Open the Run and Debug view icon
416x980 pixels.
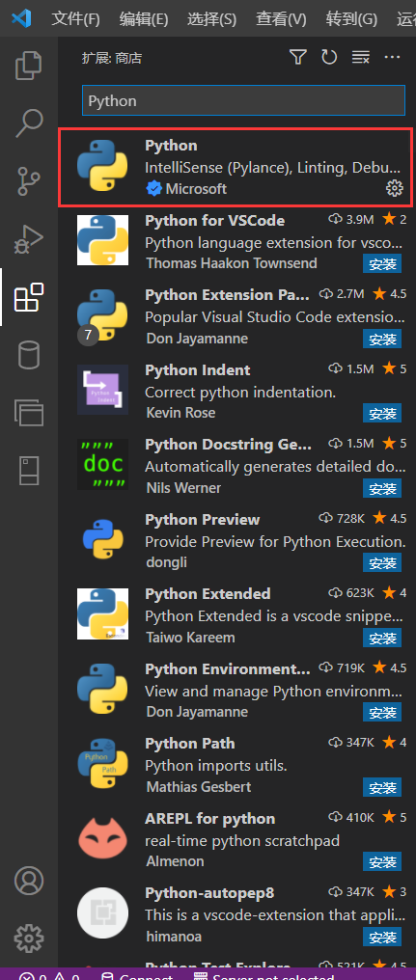pos(29,239)
